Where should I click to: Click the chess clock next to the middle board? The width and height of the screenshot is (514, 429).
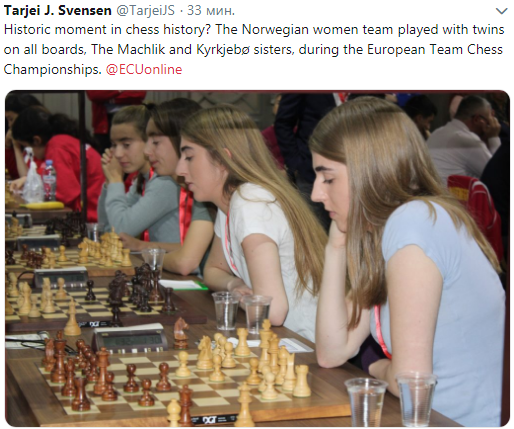[61, 277]
